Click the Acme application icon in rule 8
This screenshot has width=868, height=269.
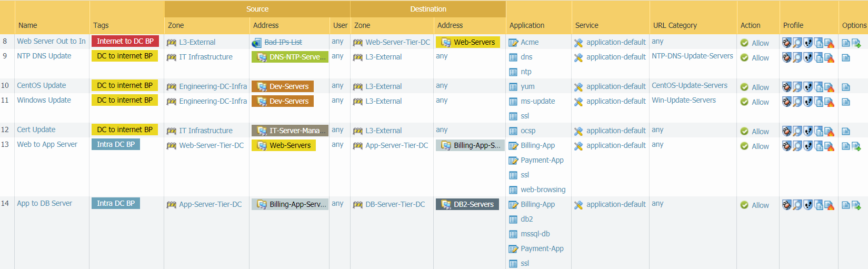click(513, 43)
